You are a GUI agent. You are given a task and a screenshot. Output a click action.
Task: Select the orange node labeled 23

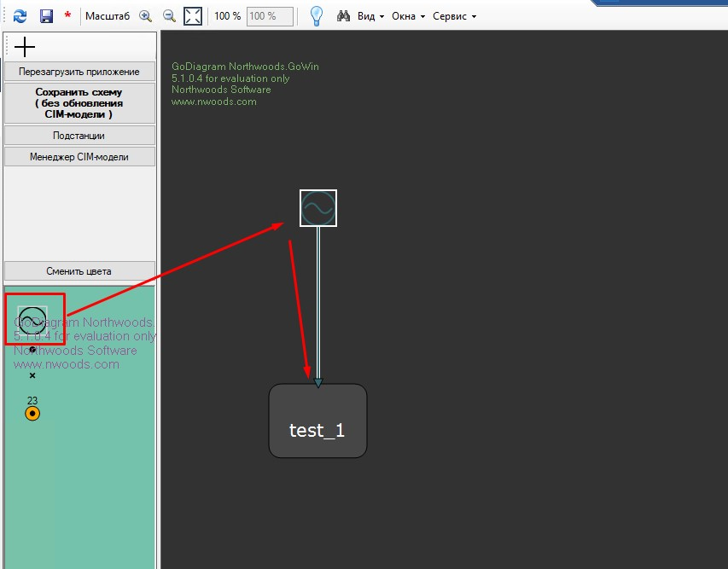click(x=32, y=414)
